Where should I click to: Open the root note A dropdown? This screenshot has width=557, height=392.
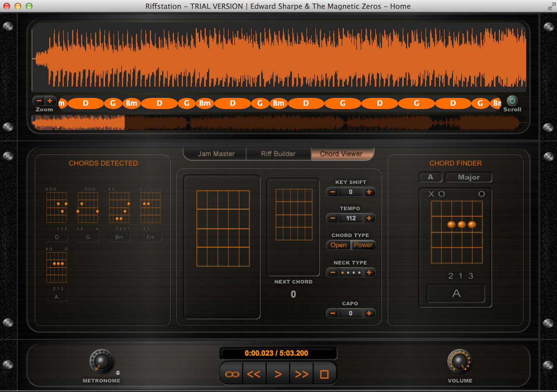pyautogui.click(x=430, y=177)
